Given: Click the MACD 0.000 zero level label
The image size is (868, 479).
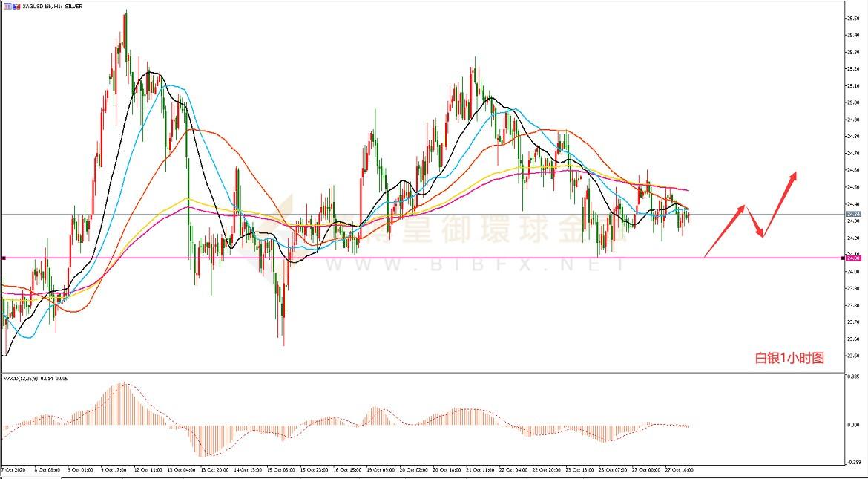Looking at the screenshot, I should pyautogui.click(x=855, y=425).
